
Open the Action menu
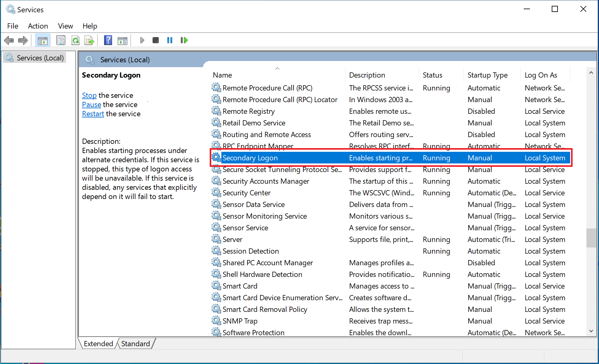pos(38,26)
